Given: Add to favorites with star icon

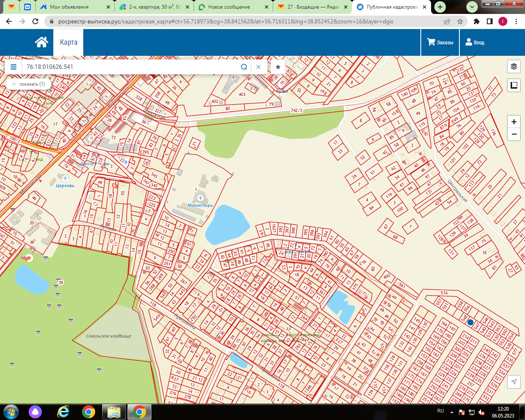Looking at the screenshot, I should click(278, 67).
